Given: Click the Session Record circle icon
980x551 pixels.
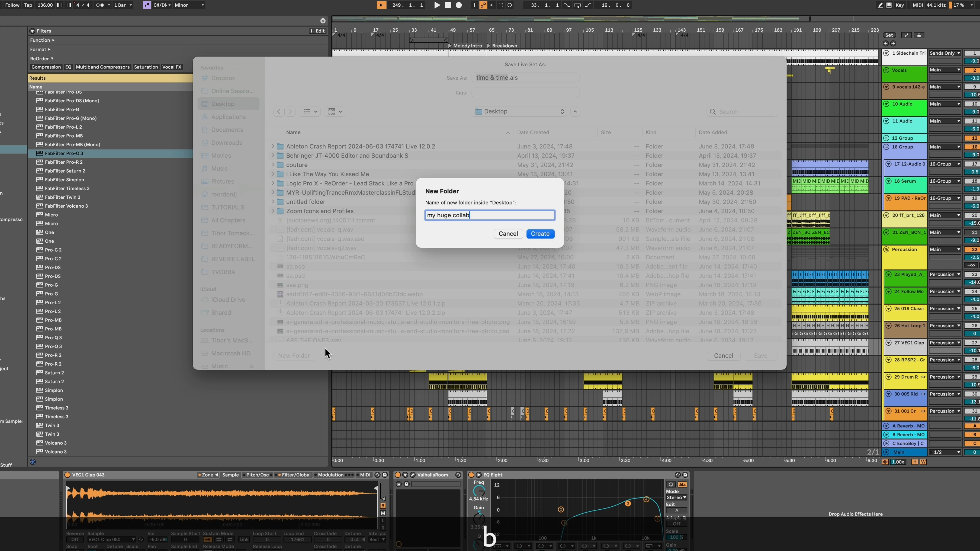Looking at the screenshot, I should pyautogui.click(x=510, y=5).
